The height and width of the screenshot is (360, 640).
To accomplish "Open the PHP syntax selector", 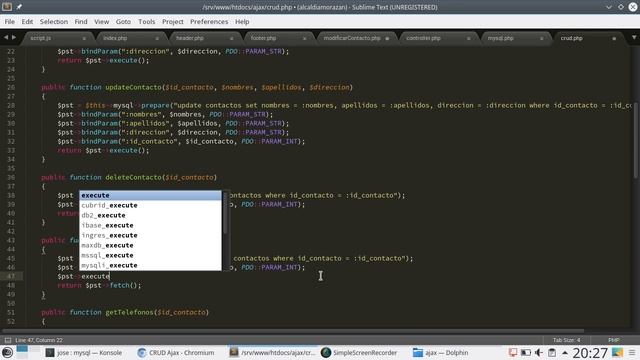I will [613, 340].
